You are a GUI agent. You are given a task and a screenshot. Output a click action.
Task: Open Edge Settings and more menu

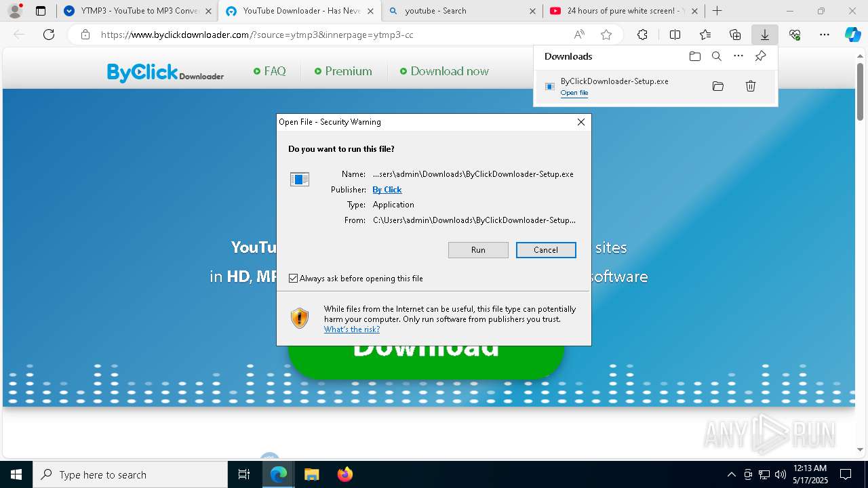point(825,35)
